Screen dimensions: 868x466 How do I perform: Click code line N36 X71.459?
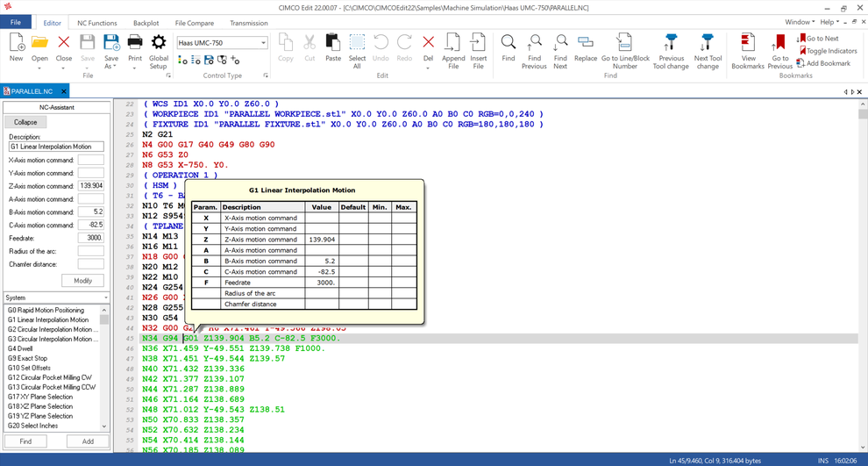click(x=233, y=348)
